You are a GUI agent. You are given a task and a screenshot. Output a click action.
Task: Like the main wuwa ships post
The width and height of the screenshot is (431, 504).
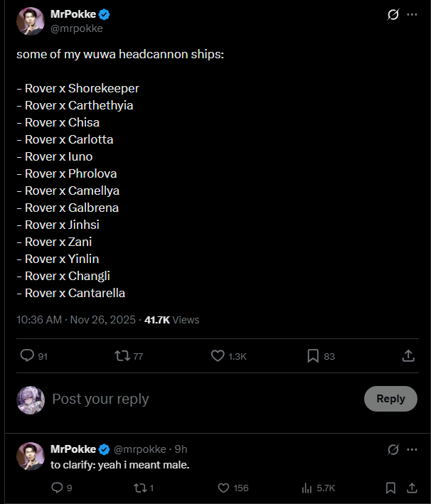tap(218, 355)
